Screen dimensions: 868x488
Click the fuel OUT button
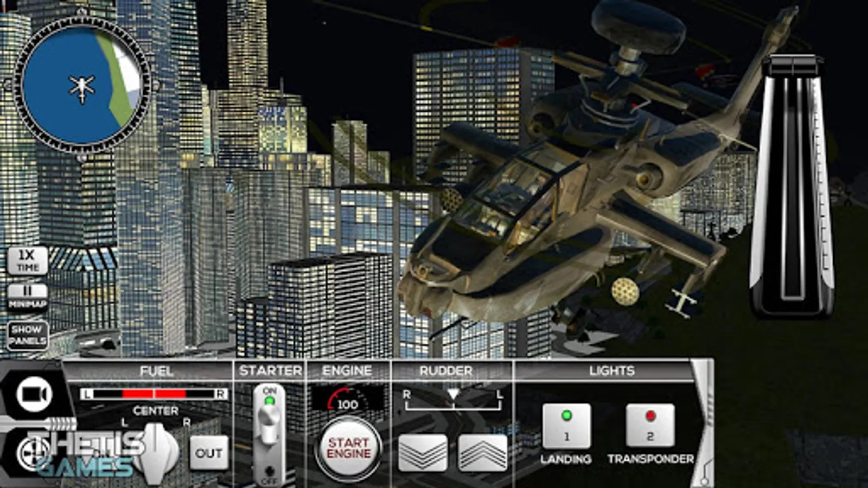(209, 453)
